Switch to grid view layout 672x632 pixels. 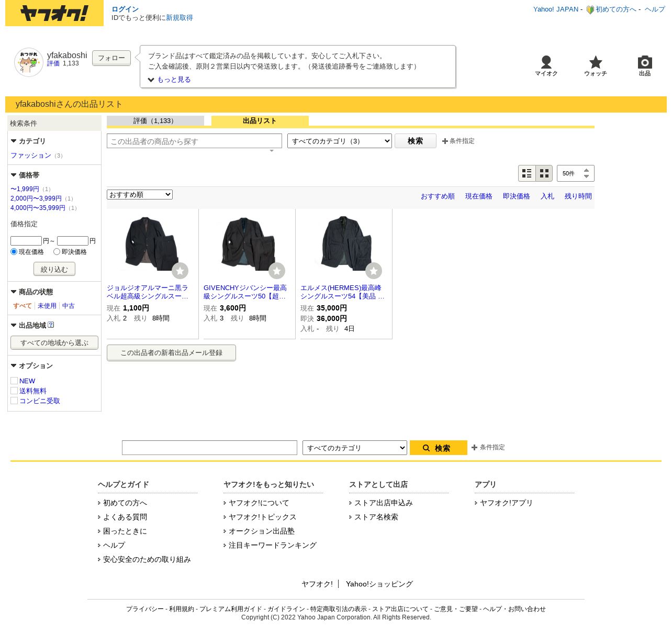coord(544,173)
